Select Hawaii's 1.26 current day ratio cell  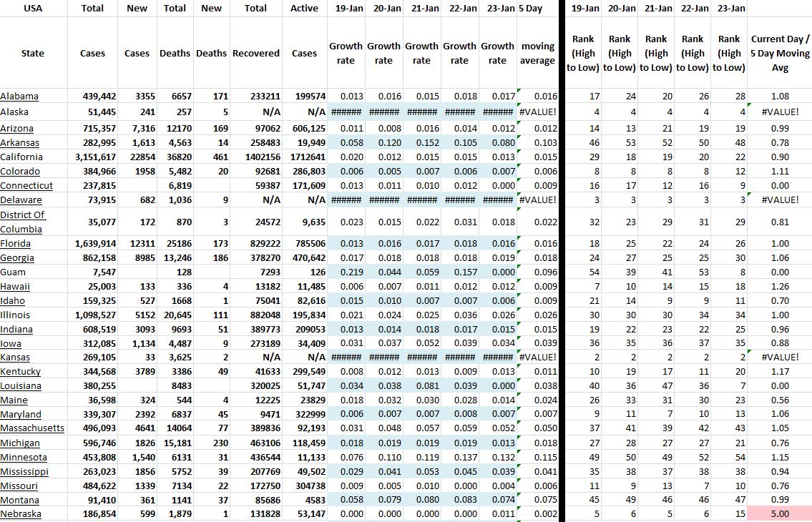780,287
